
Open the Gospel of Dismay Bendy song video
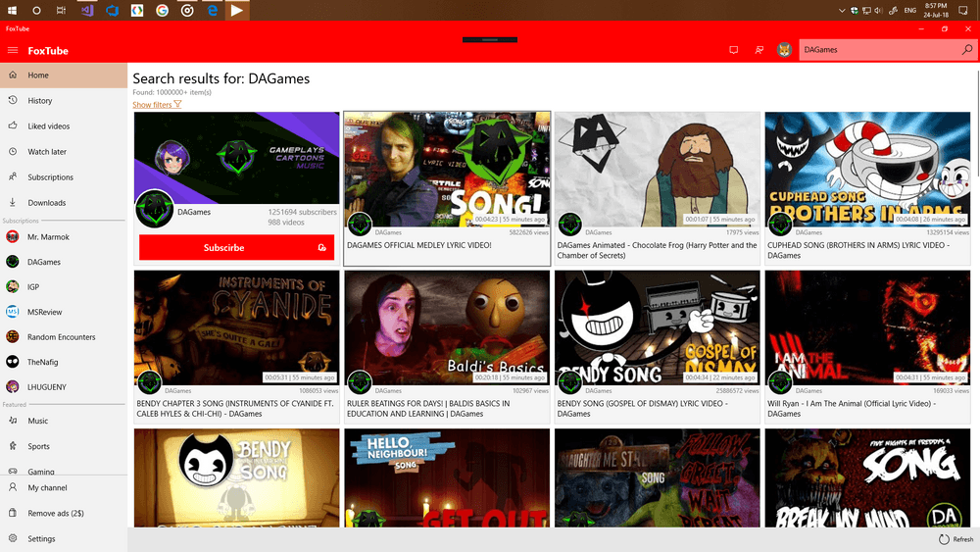[658, 347]
